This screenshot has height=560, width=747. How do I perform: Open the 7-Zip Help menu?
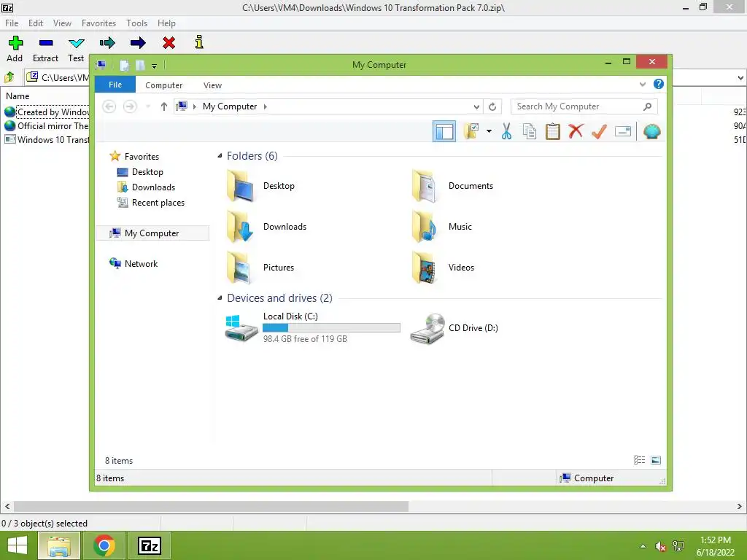[167, 23]
